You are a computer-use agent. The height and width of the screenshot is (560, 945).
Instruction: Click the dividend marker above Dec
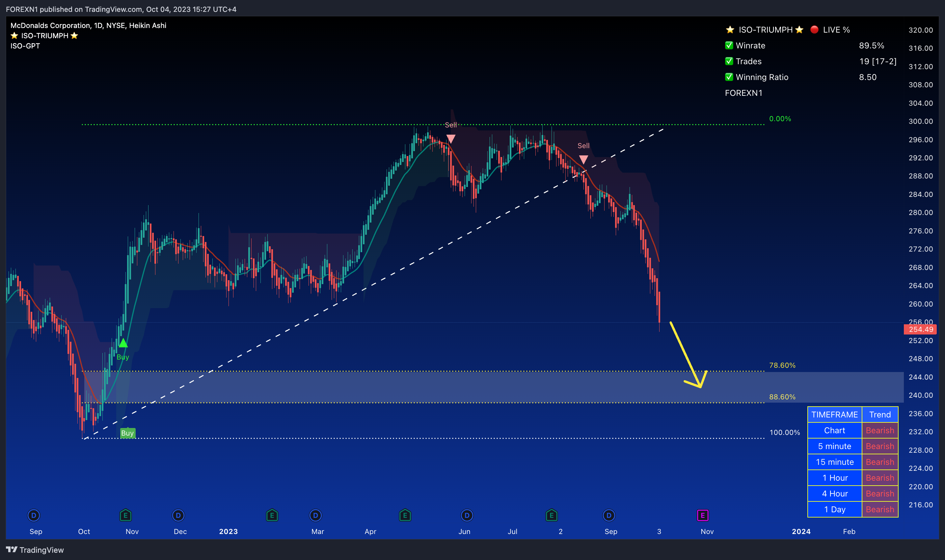coord(178,515)
